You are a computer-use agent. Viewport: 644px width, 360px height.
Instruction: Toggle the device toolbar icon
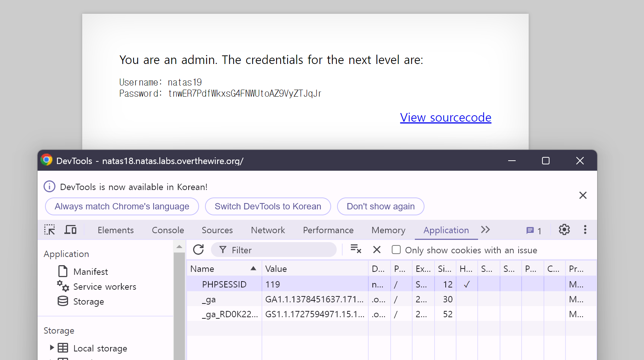coord(70,230)
